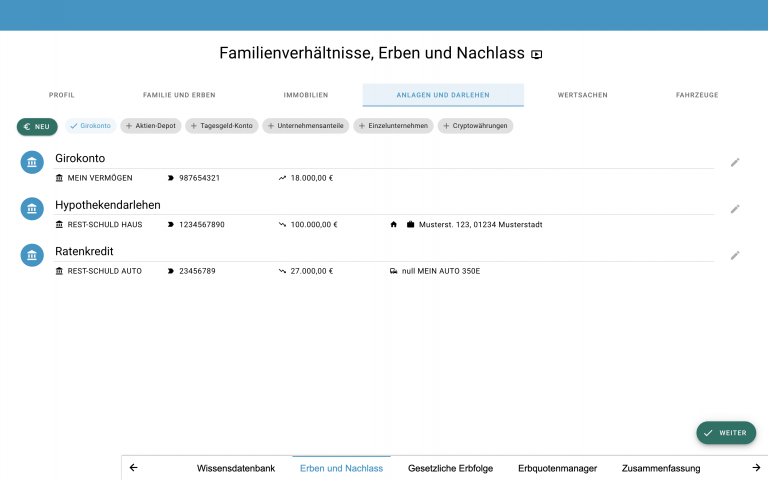Screen dimensions: 768x480
Task: Click trending-up icon beside 18.000,00 €
Action: pyautogui.click(x=282, y=178)
